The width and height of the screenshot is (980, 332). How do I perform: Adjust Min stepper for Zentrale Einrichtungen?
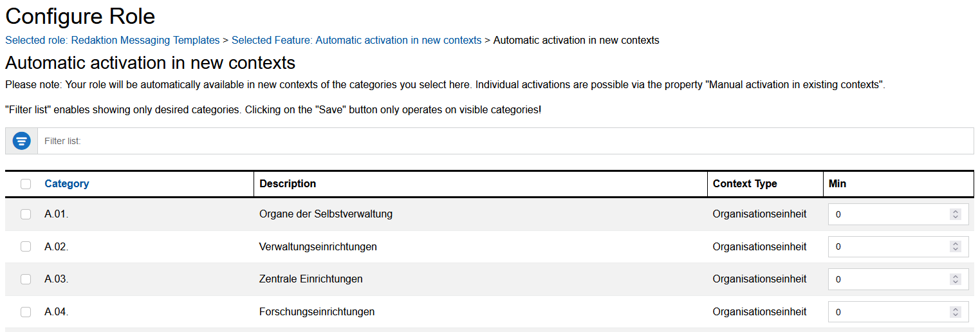(x=956, y=279)
